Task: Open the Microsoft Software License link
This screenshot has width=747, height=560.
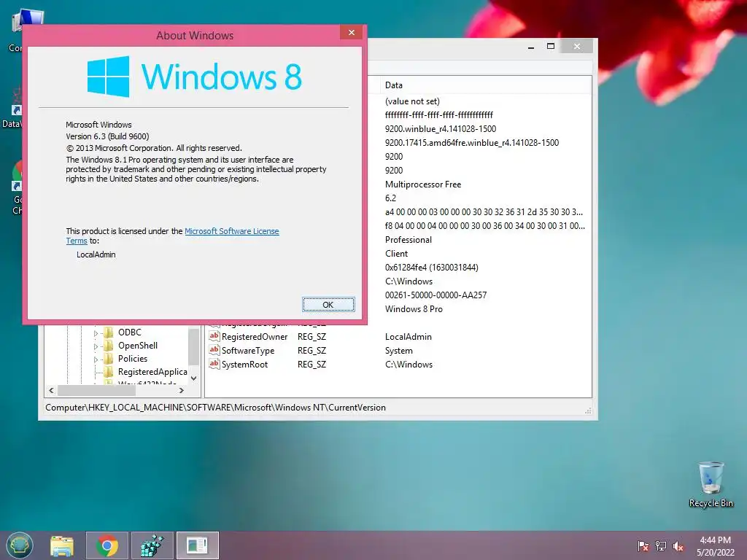Action: pyautogui.click(x=231, y=231)
